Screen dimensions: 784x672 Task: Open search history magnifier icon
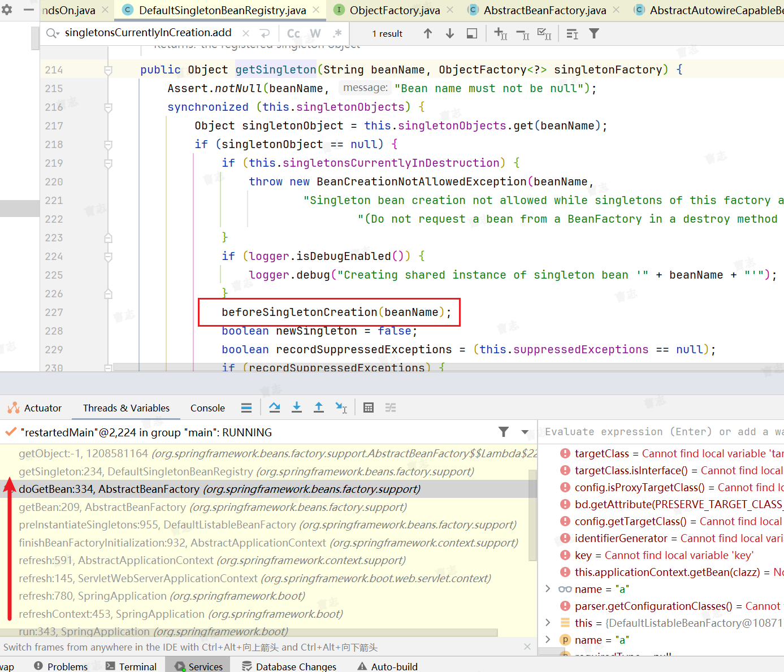point(53,33)
